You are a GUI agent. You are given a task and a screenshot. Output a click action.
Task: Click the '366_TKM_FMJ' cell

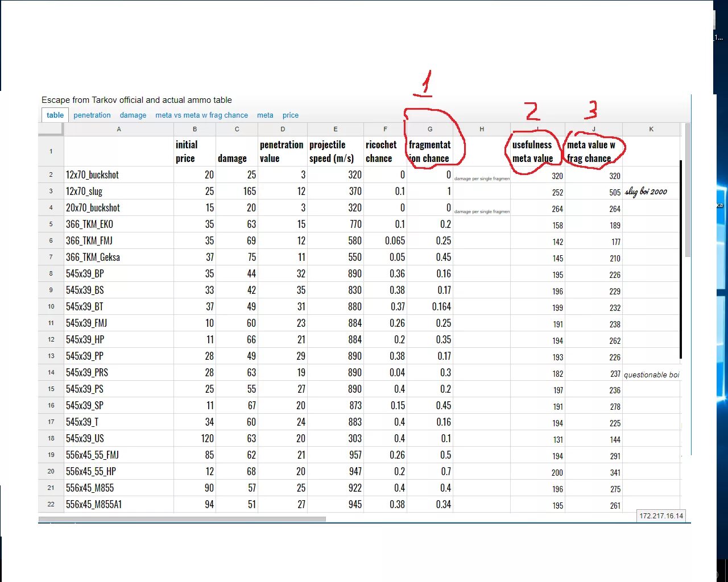119,240
